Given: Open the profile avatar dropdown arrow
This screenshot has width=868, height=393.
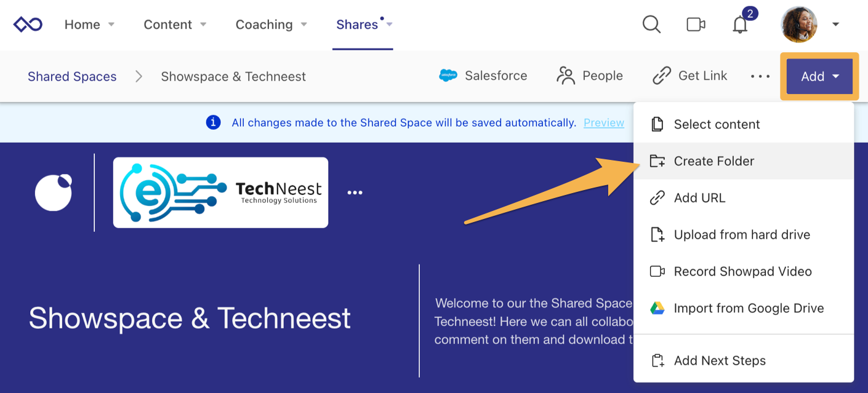Looking at the screenshot, I should point(835,25).
